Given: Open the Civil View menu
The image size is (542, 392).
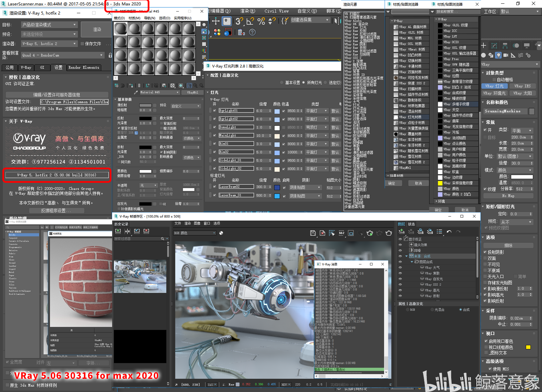Looking at the screenshot, I should (x=277, y=11).
